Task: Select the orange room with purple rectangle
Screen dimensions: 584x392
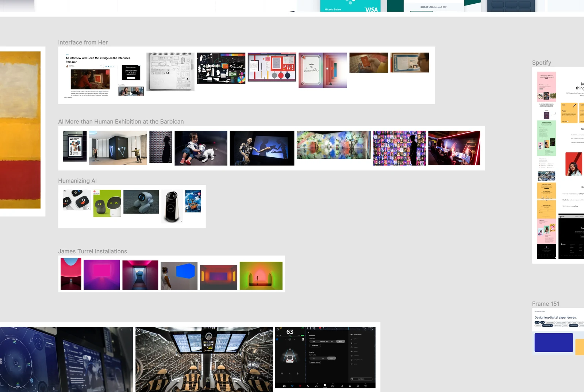Action: [219, 277]
